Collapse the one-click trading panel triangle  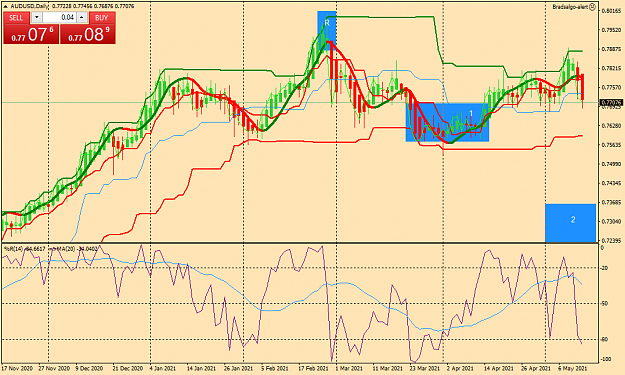coord(7,6)
